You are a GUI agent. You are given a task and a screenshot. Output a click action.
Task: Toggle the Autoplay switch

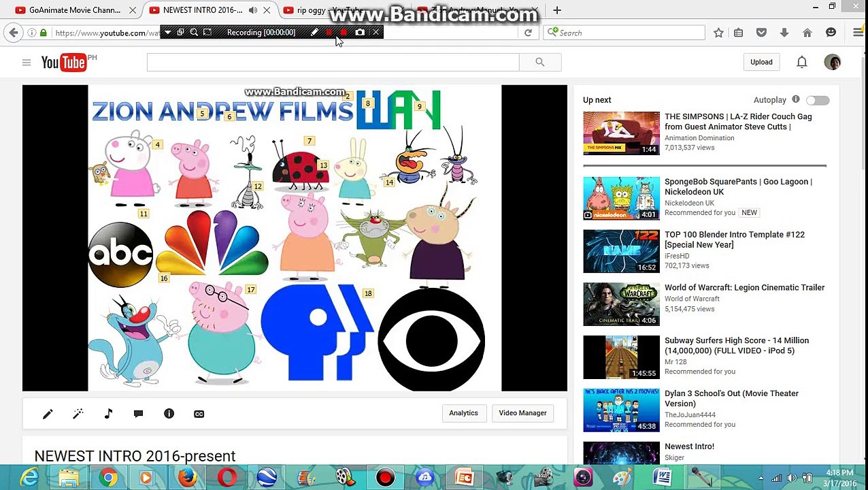(x=818, y=101)
